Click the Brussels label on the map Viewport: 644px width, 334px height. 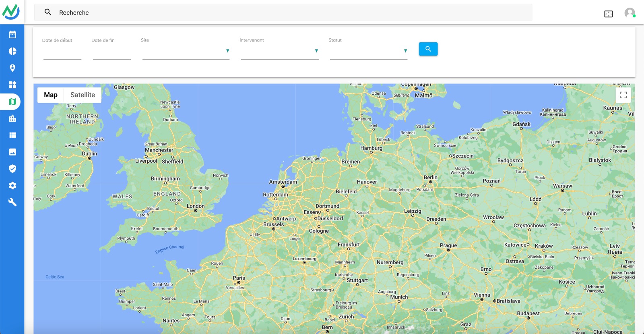273,224
